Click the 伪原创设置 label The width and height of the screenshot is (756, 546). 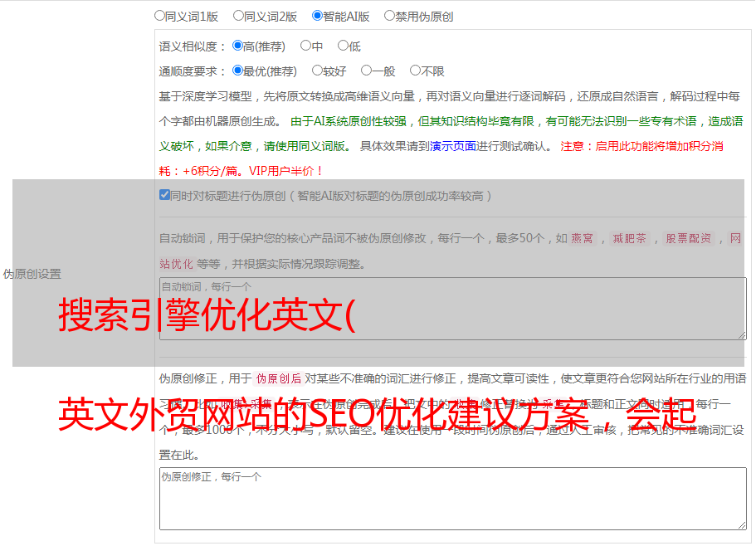tap(32, 274)
